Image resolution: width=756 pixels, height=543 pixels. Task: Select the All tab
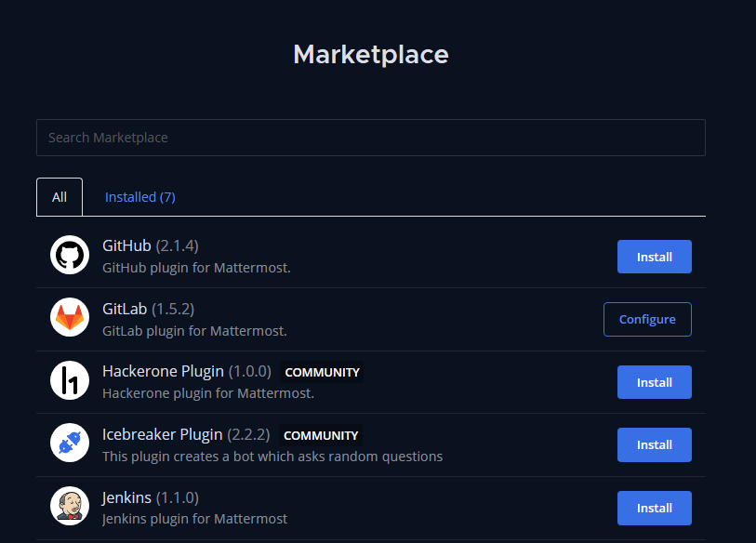(60, 197)
